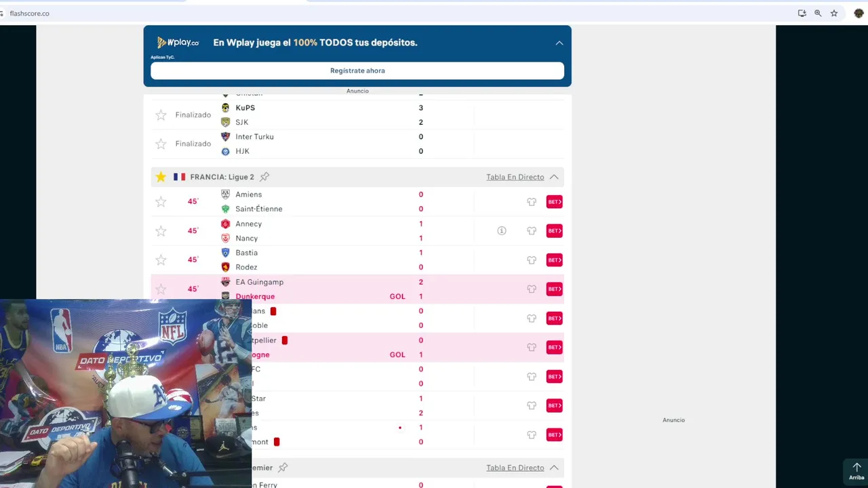Click the Anuncio label under the banner
868x488 pixels.
(357, 91)
